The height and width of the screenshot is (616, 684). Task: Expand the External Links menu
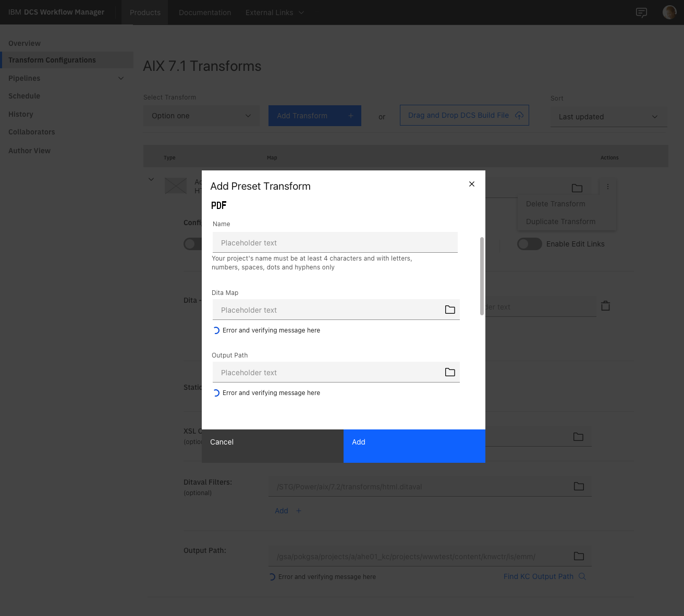[x=275, y=13]
